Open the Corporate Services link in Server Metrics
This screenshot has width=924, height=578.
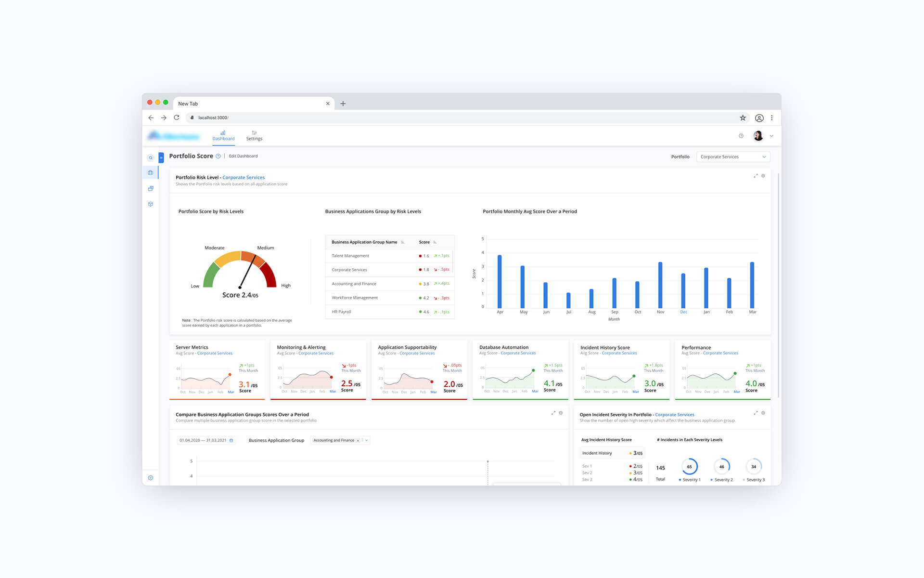[215, 354]
